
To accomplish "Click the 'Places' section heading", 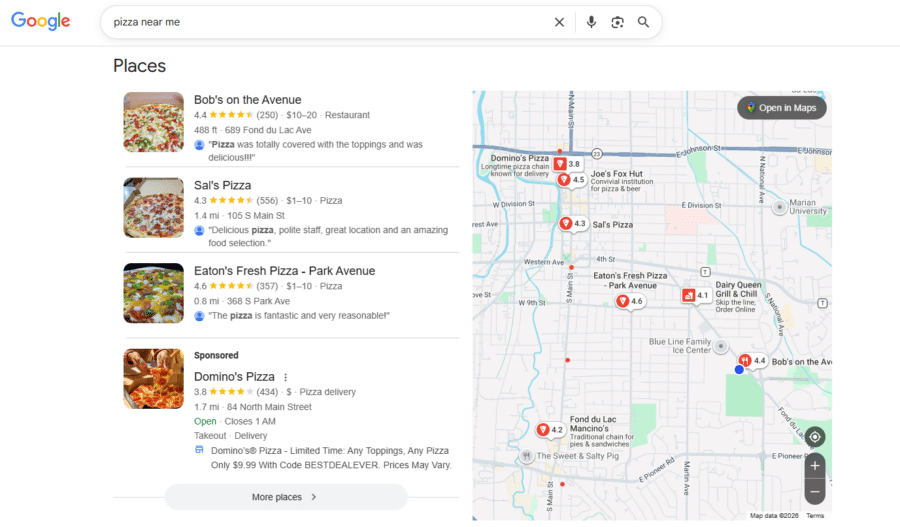I will (139, 66).
